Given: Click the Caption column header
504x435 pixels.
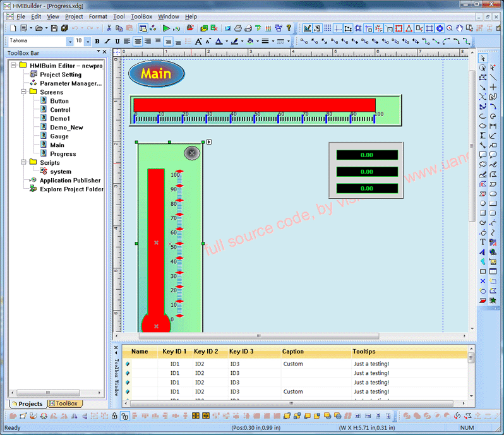Looking at the screenshot, I should coord(293,352).
